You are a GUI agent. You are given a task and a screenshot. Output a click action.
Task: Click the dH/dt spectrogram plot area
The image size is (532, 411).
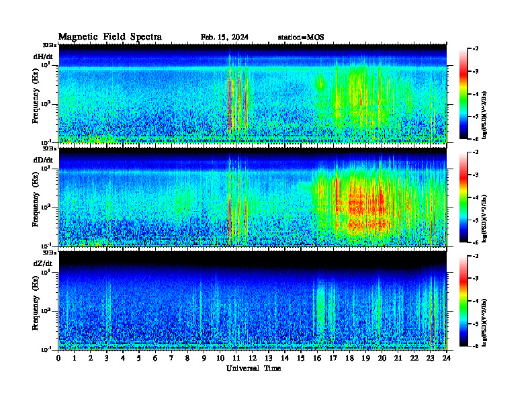253,93
